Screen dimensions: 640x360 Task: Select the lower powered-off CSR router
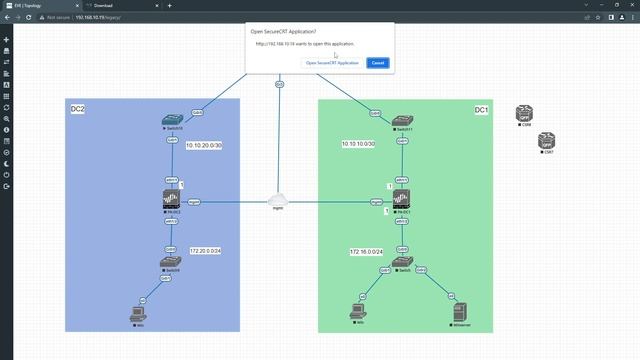coord(546,140)
